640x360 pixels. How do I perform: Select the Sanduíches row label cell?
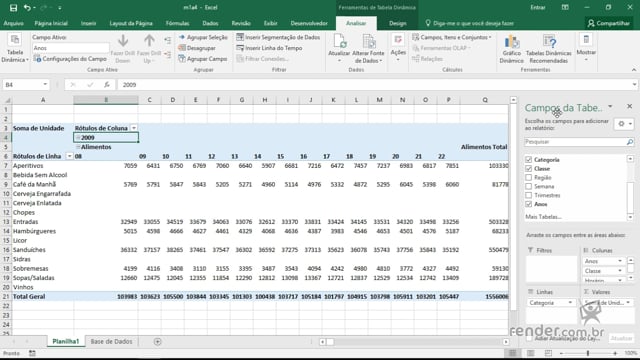pyautogui.click(x=43, y=250)
